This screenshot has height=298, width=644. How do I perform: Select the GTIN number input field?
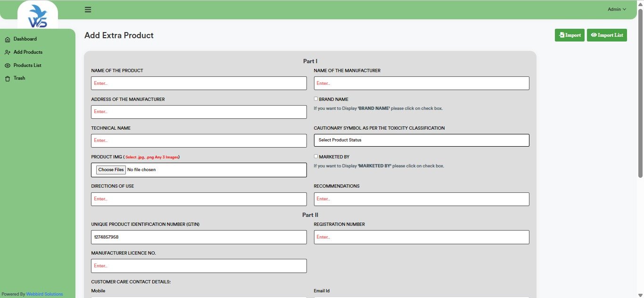pos(198,237)
